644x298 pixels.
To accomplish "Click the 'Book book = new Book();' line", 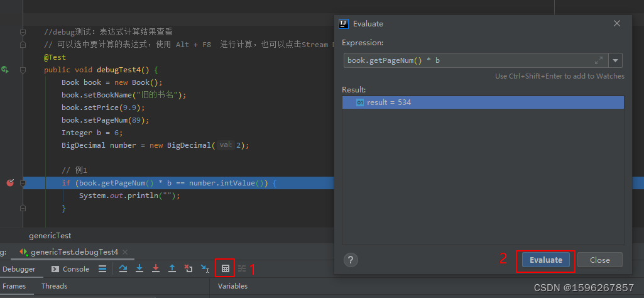I will click(x=112, y=82).
